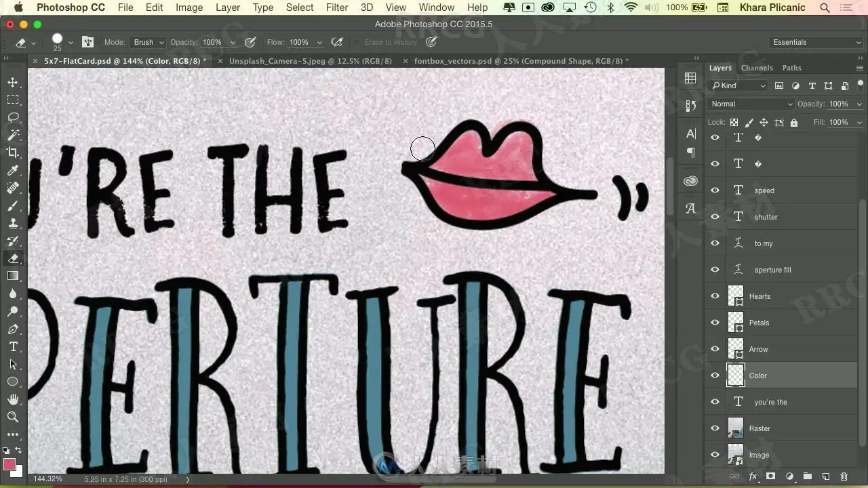Image resolution: width=868 pixels, height=488 pixels.
Task: Lock all layer attributes
Action: pyautogui.click(x=794, y=123)
